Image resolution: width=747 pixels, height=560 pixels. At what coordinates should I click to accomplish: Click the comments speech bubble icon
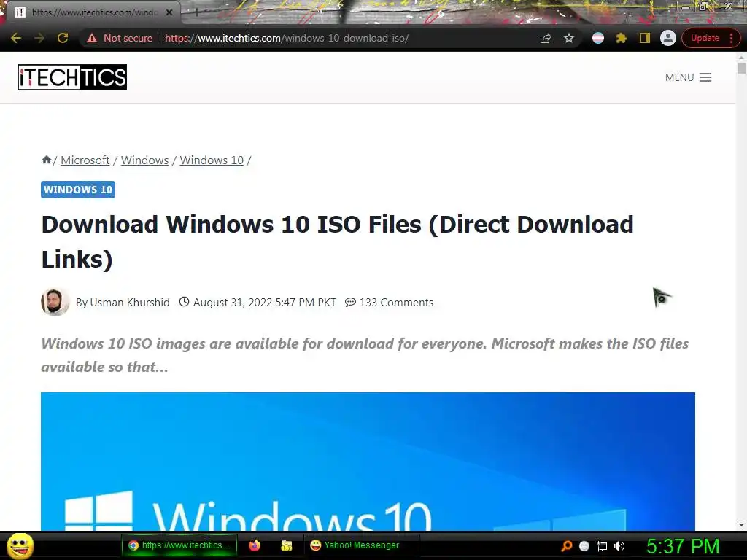click(350, 303)
